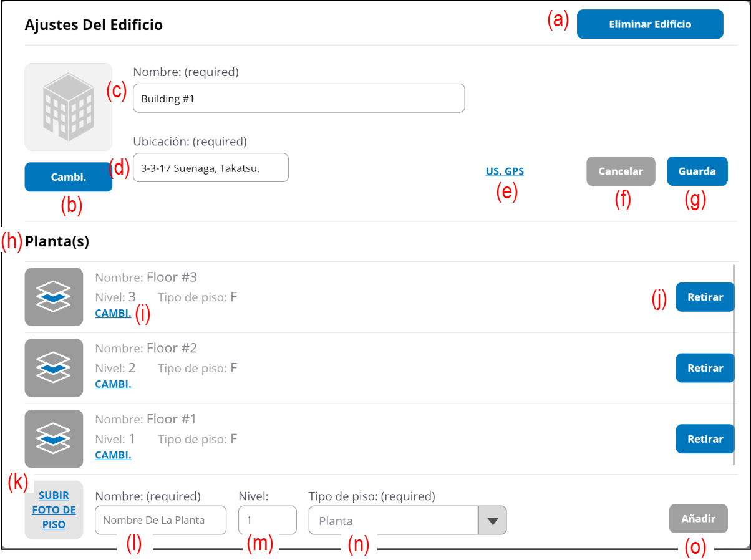Click the Subir Foto De Piso link
Screen dimensions: 751x560
coord(54,510)
